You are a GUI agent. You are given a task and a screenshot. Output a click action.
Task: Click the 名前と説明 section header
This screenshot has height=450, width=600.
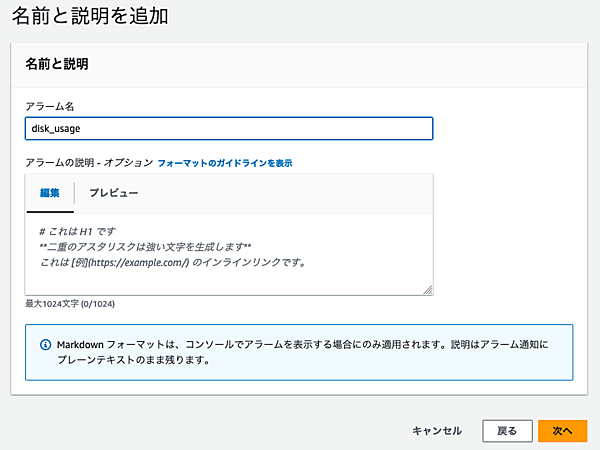coord(56,64)
